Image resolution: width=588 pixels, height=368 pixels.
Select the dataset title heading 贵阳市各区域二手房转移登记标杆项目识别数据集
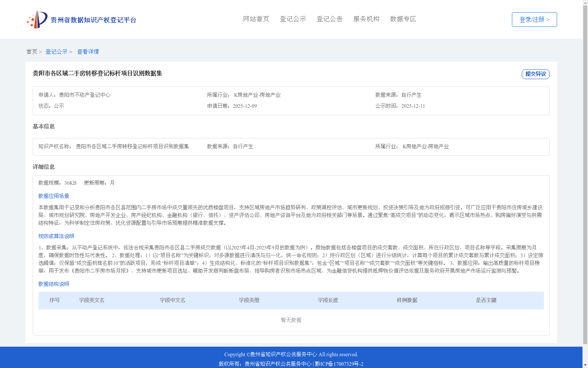(97, 73)
